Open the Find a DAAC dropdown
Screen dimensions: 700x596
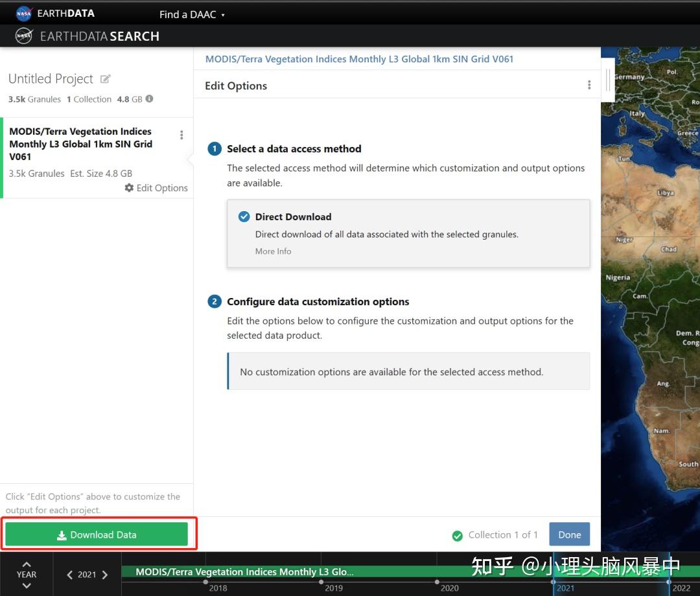click(192, 14)
